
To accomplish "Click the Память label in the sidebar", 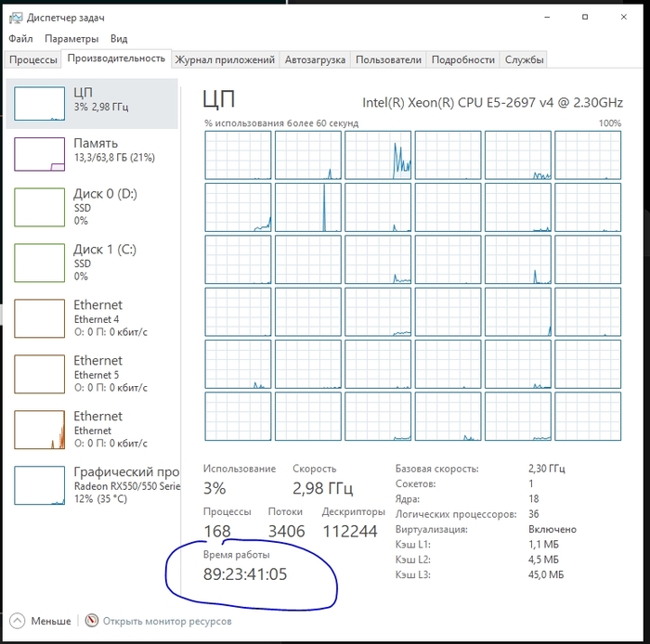I will (96, 143).
